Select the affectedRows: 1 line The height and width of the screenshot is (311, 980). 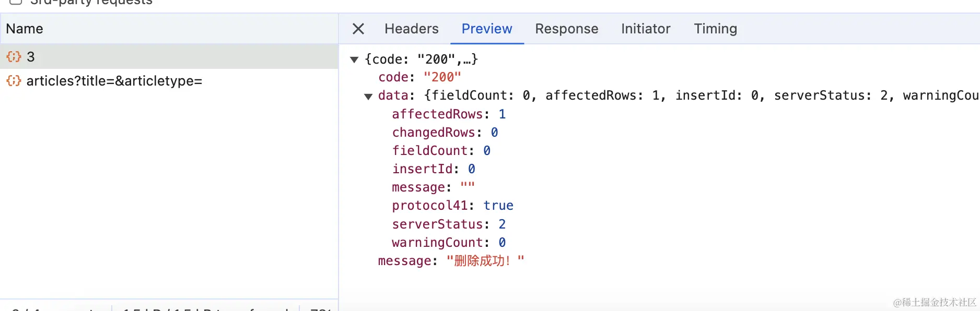(449, 114)
